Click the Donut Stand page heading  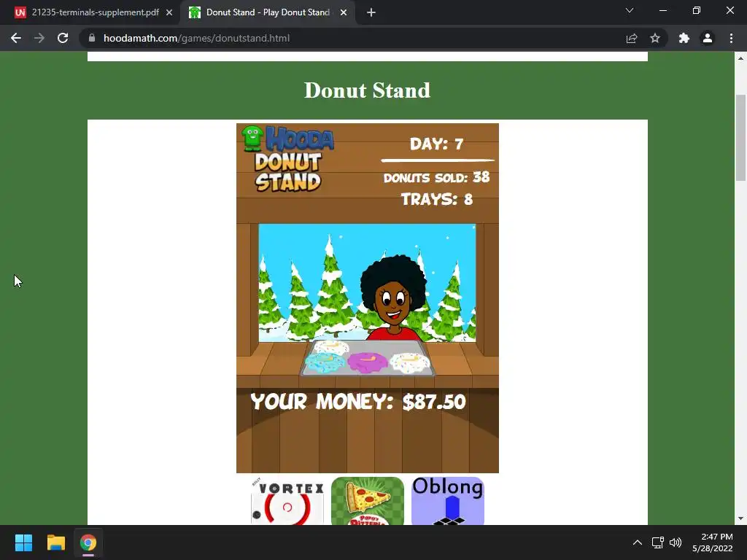(x=368, y=90)
